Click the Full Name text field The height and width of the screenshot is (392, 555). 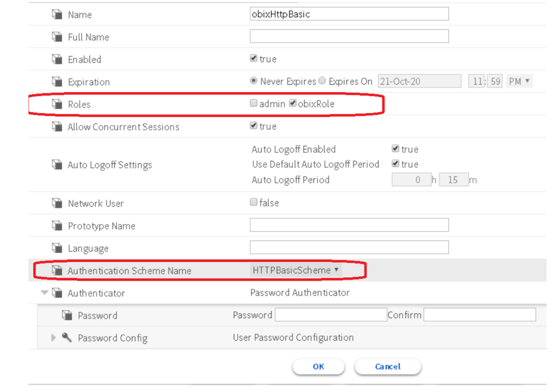tap(349, 36)
